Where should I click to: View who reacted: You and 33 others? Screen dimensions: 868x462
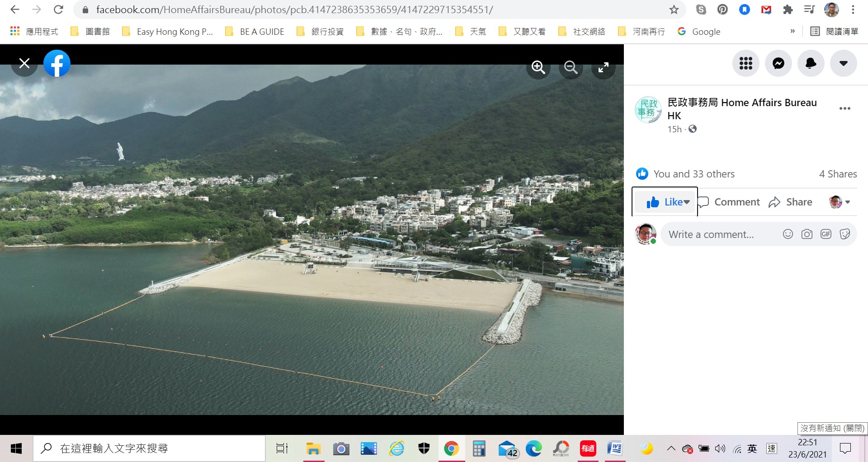click(693, 174)
